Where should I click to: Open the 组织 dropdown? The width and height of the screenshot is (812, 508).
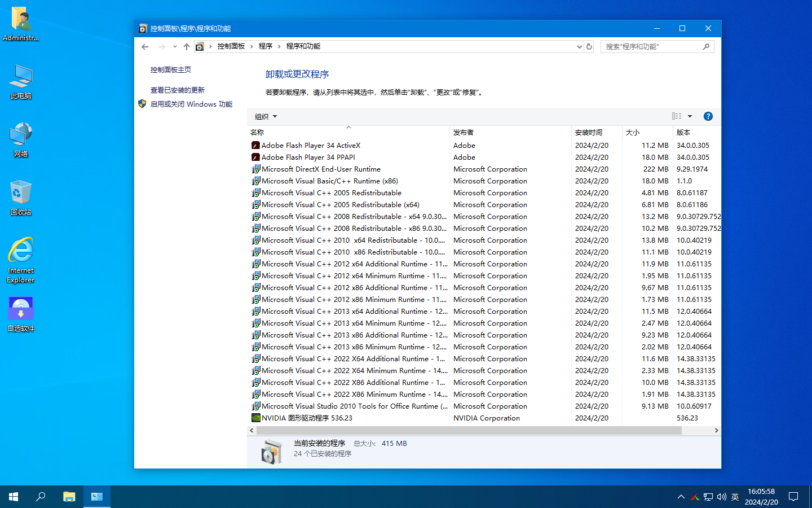coord(264,116)
